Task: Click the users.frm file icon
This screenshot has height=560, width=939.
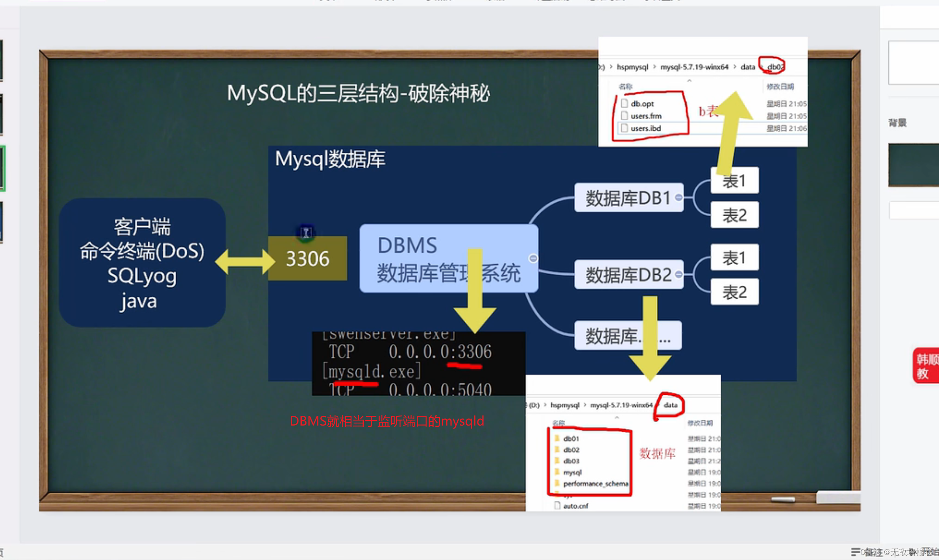Action: pyautogui.click(x=624, y=115)
